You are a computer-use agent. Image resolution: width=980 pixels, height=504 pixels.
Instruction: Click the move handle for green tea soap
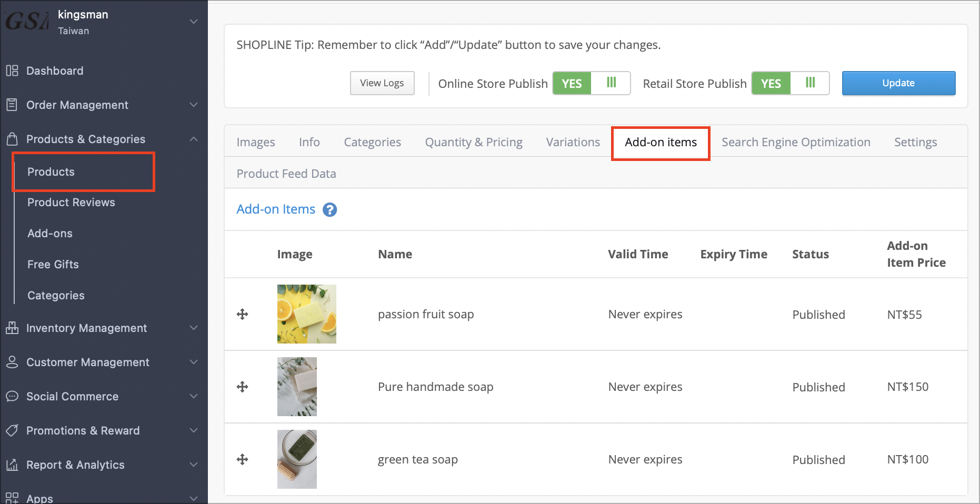point(242,459)
